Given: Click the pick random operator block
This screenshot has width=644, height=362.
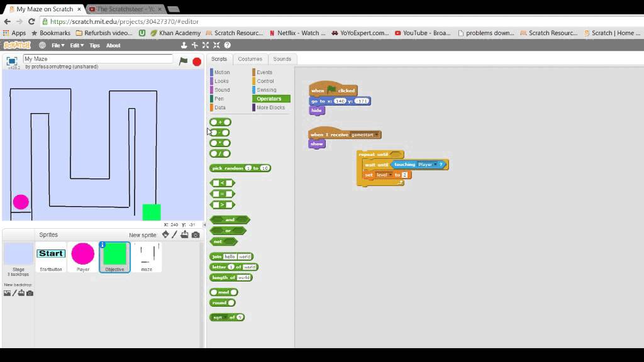Looking at the screenshot, I should 240,168.
